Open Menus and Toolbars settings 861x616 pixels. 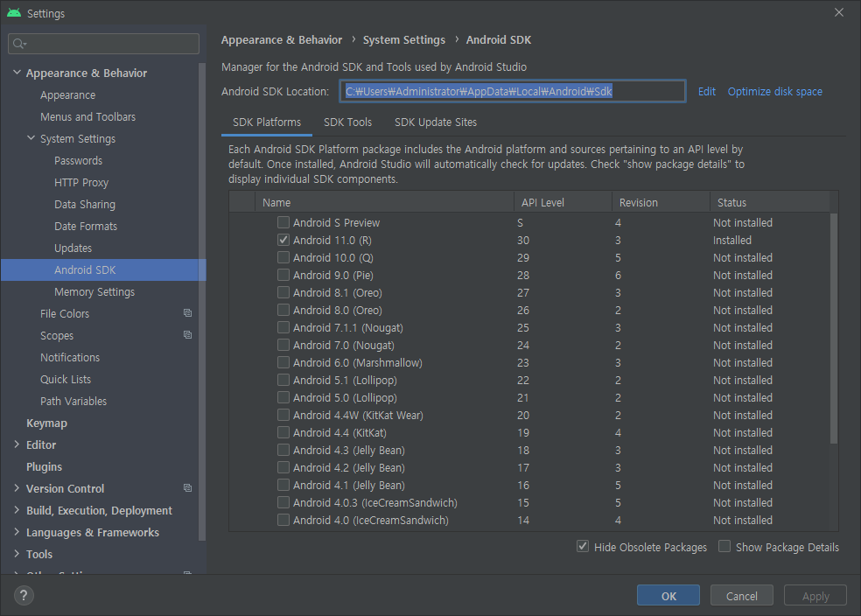pyautogui.click(x=87, y=117)
